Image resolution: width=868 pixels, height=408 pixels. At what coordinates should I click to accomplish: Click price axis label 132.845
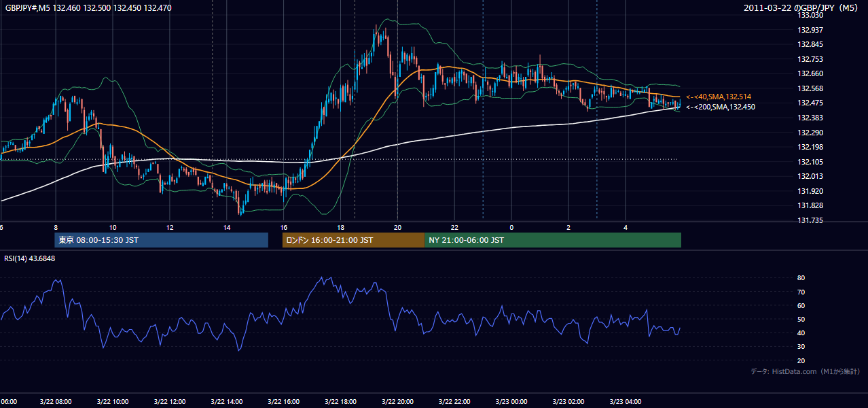[x=810, y=45]
